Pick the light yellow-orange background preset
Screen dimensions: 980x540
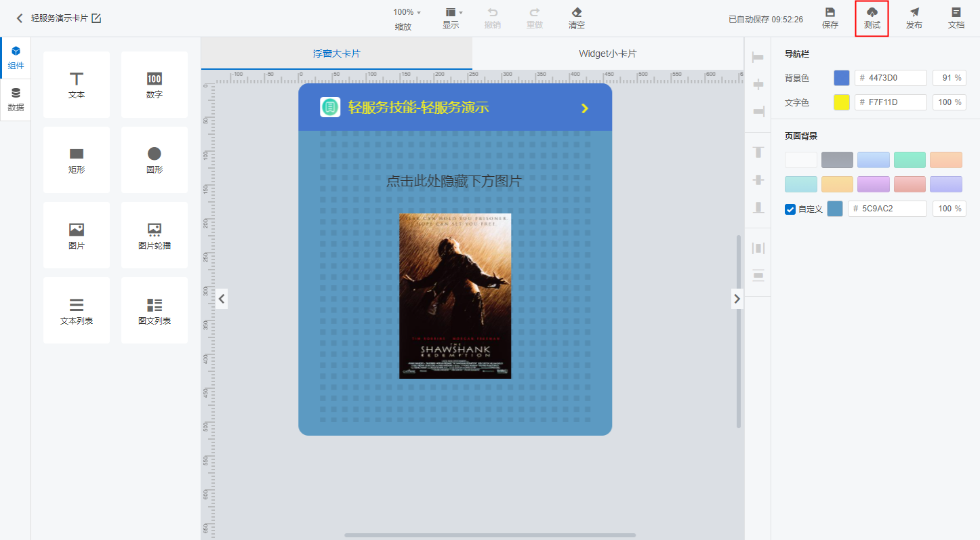(837, 184)
